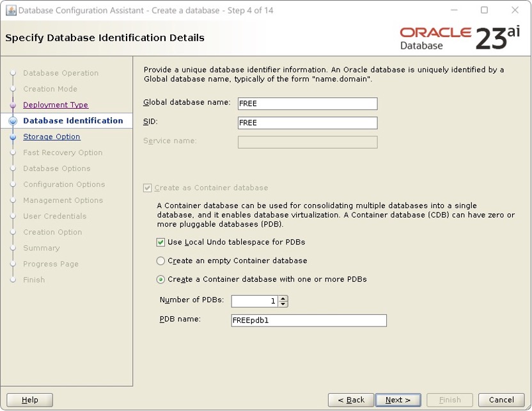
Task: Click the Number of PDBs up arrow
Action: pyautogui.click(x=283, y=298)
